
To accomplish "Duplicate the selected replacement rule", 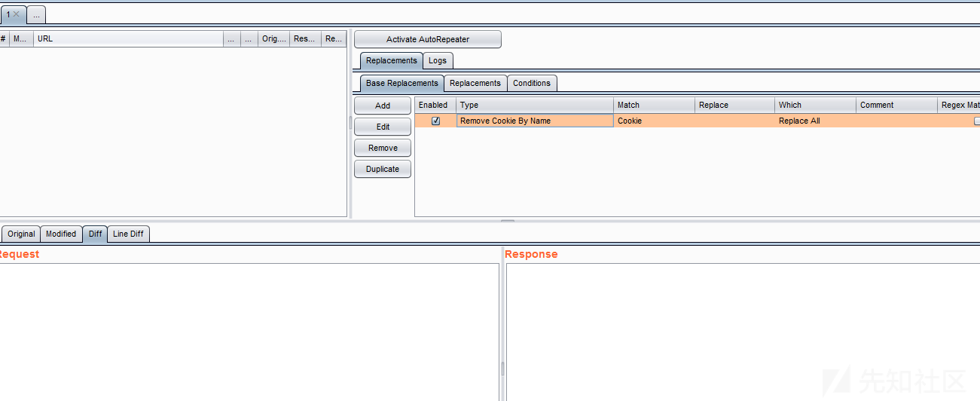I will (383, 169).
